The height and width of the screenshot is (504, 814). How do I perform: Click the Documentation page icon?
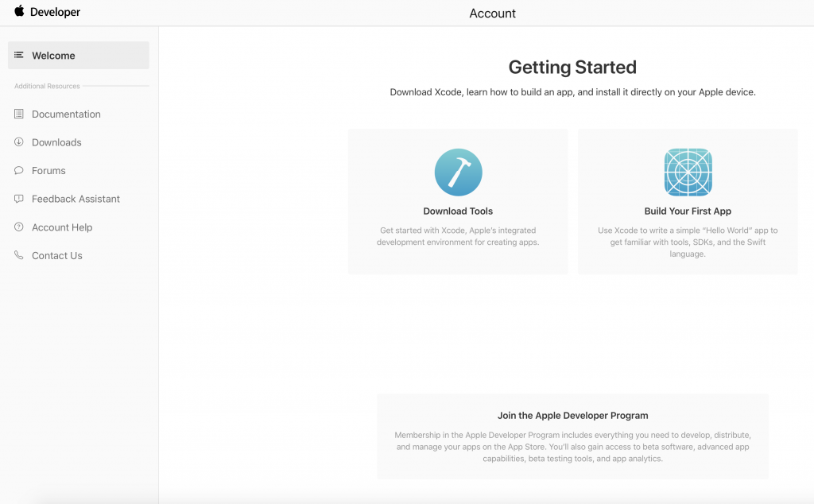(19, 114)
